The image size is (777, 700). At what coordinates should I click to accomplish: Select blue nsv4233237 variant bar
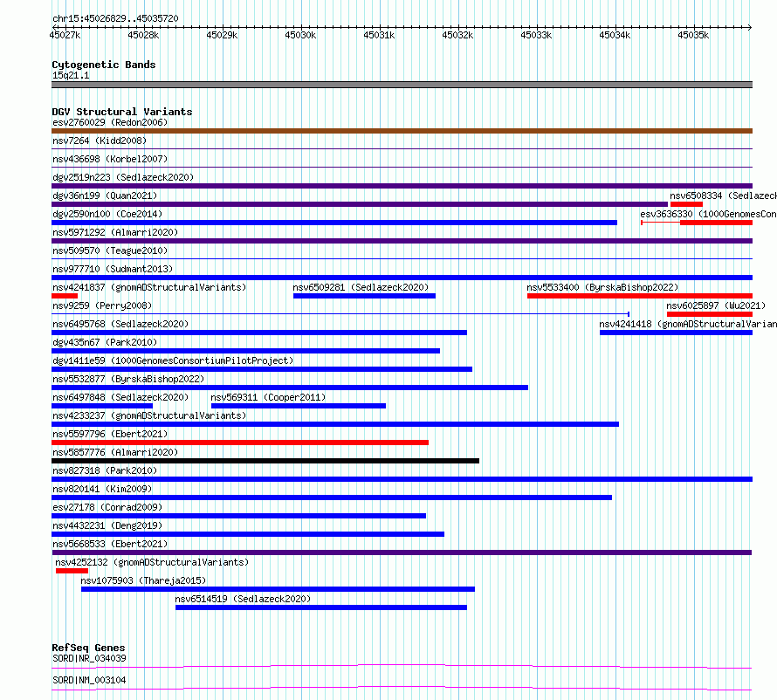[x=335, y=424]
